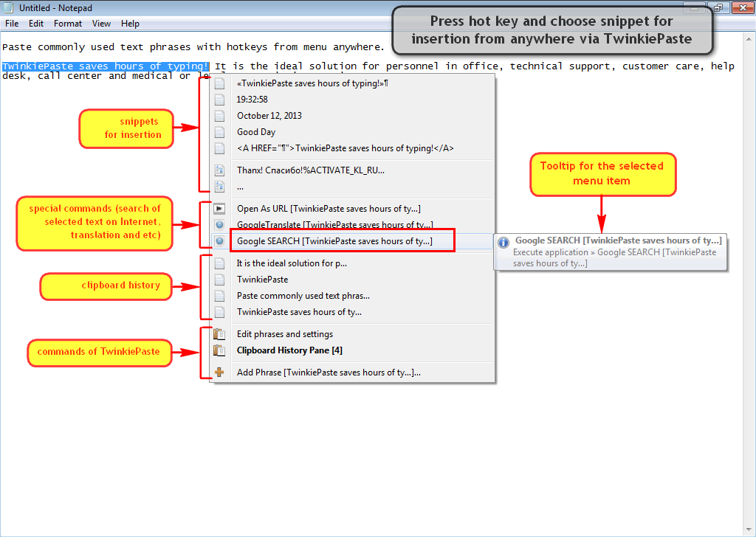The width and height of the screenshot is (756, 537).
Task: Insert the October 12, 2013 date snippet
Action: pos(353,116)
